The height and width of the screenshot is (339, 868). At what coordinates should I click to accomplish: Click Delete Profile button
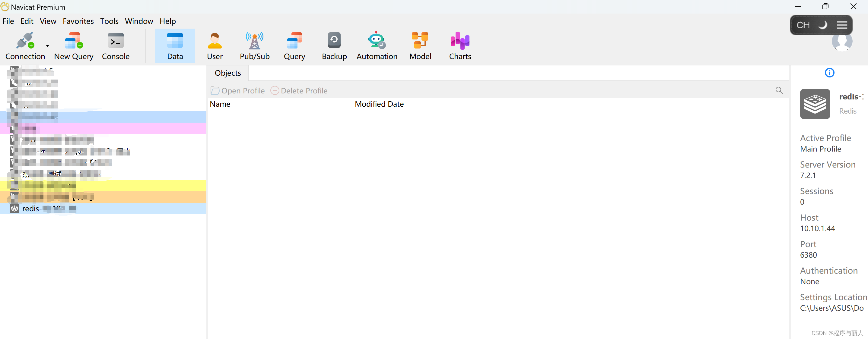click(299, 91)
